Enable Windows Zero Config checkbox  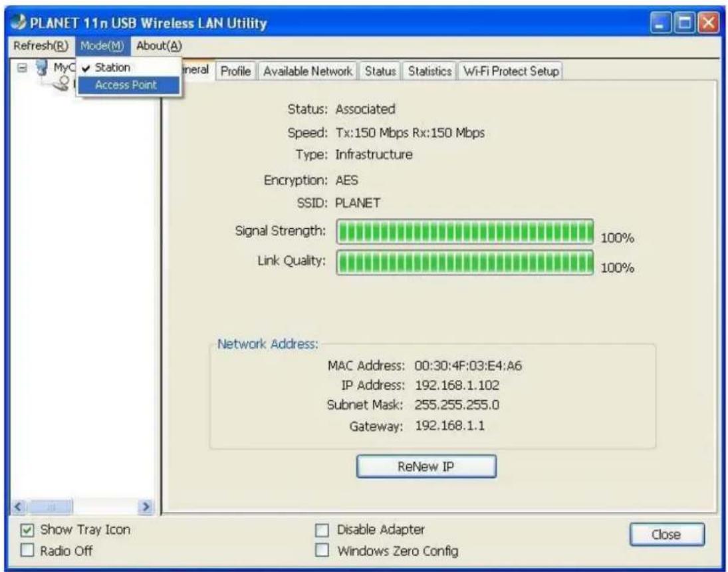tap(322, 551)
